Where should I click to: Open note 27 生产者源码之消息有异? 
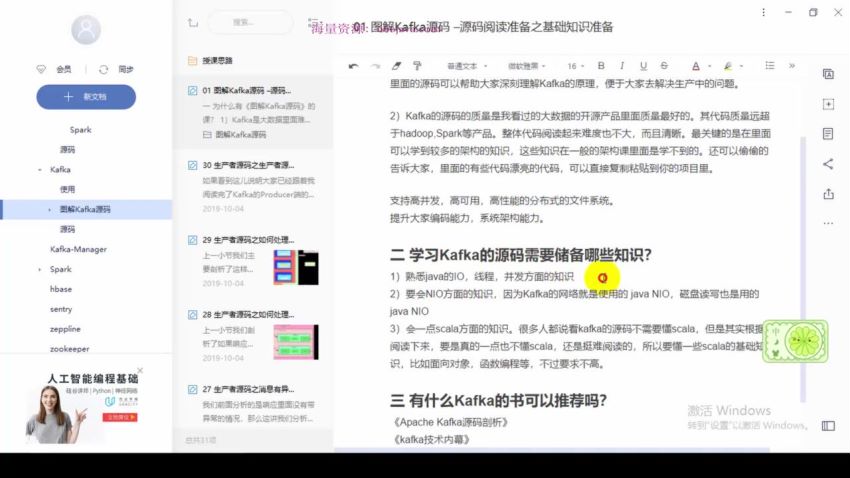pyautogui.click(x=253, y=403)
